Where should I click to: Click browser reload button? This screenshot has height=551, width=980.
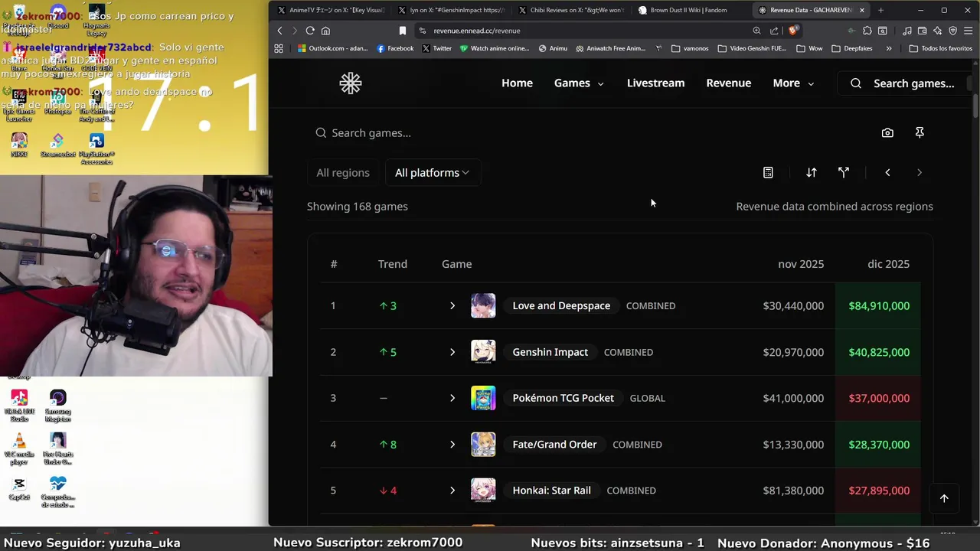point(310,31)
